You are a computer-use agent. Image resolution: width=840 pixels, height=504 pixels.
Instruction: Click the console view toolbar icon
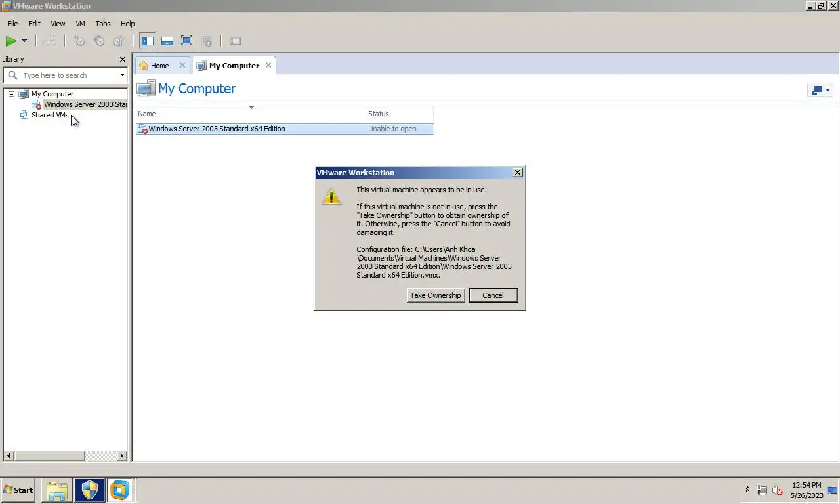pos(236,41)
